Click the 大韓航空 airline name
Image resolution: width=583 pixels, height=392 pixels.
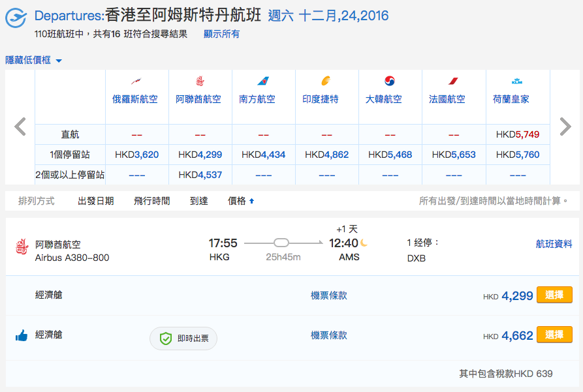(x=384, y=99)
